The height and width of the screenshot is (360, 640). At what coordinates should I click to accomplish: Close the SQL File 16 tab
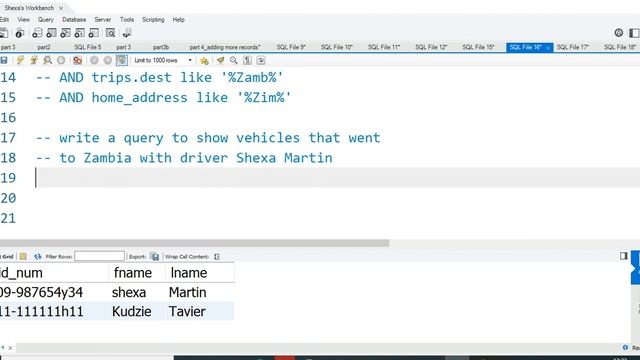548,48
